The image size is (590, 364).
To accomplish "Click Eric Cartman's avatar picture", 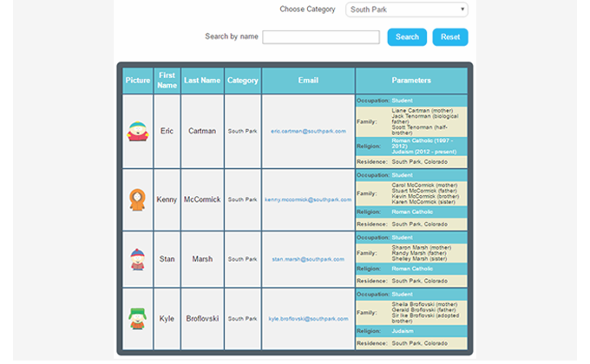I will [138, 131].
